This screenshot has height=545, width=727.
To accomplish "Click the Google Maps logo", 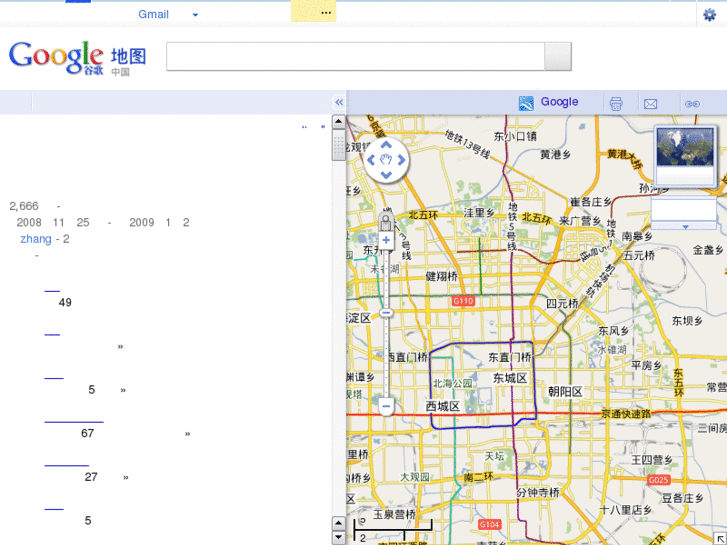I will click(x=77, y=57).
